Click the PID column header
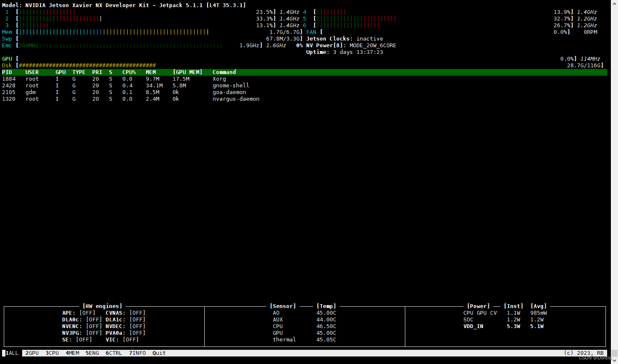 pyautogui.click(x=7, y=72)
